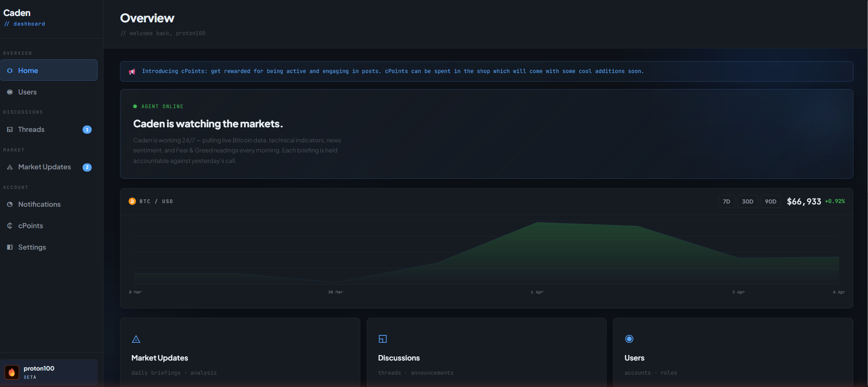This screenshot has height=387, width=868.
Task: Click the Home icon in sidebar
Action: [x=10, y=71]
